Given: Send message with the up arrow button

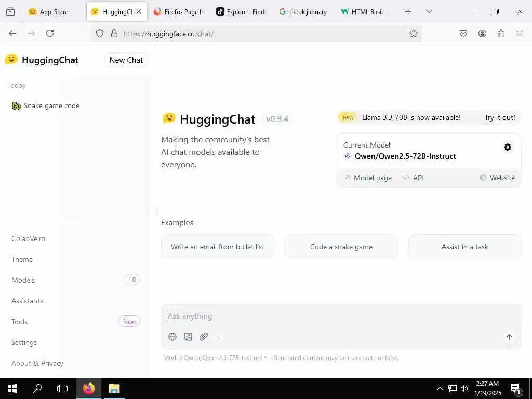Looking at the screenshot, I should coord(509,337).
